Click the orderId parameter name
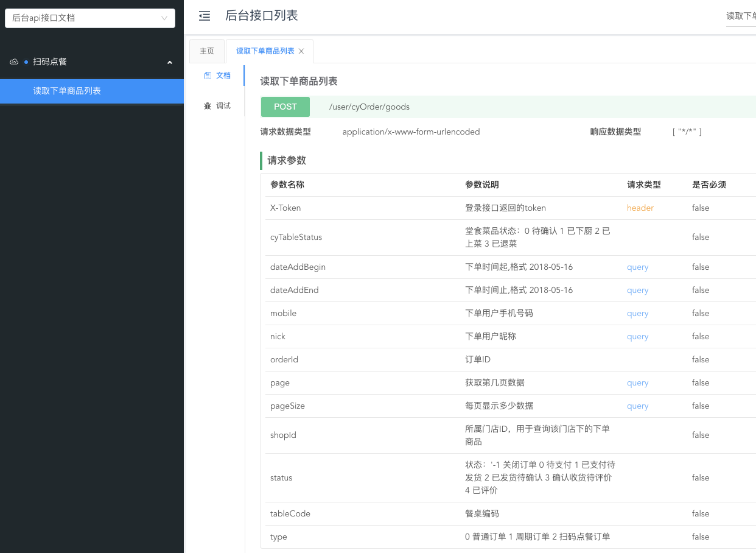This screenshot has height=553, width=756. point(284,360)
